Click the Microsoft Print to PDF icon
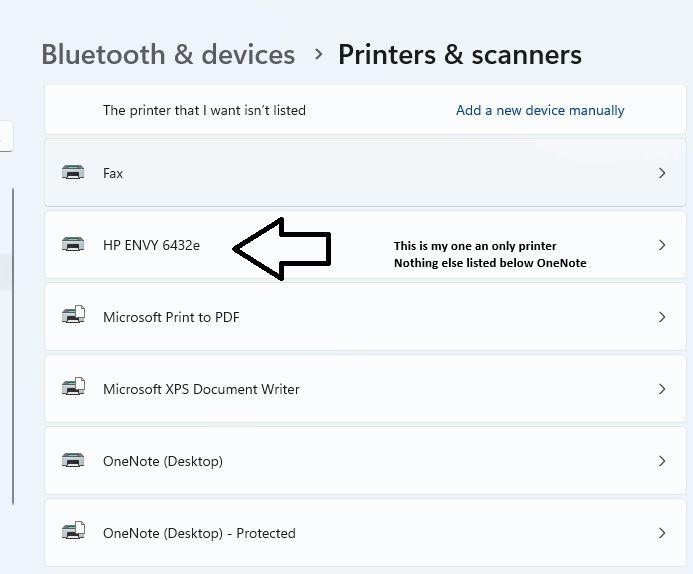Screen dimensions: 693x574 73,317
